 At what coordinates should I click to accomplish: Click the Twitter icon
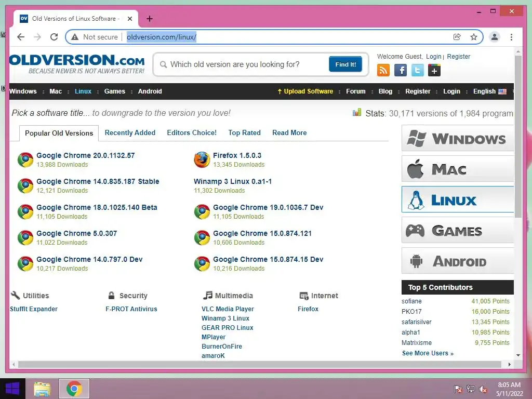(x=417, y=70)
